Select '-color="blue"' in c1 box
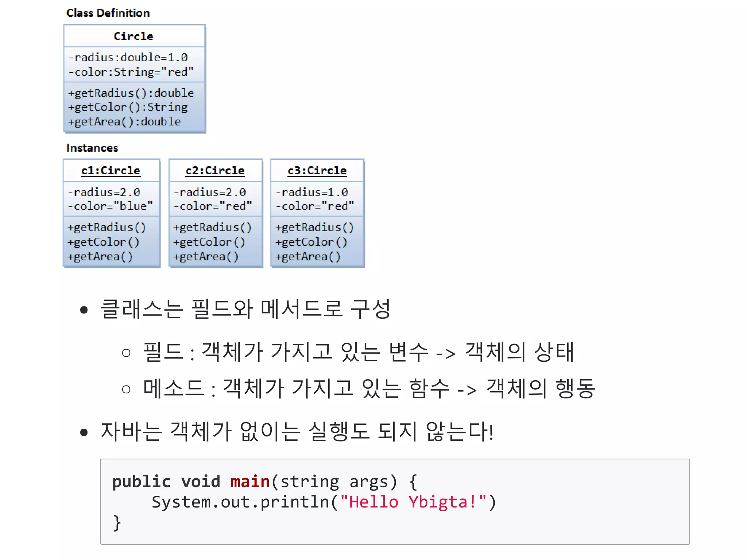The height and width of the screenshot is (560, 747). (110, 206)
